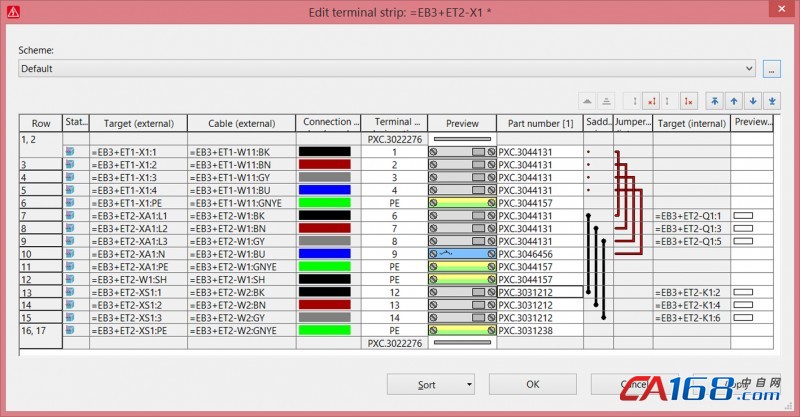Viewport: 800px width, 417px height.
Task: Select black color swatch for =EB3+ET1-W11:BK
Action: 324,152
